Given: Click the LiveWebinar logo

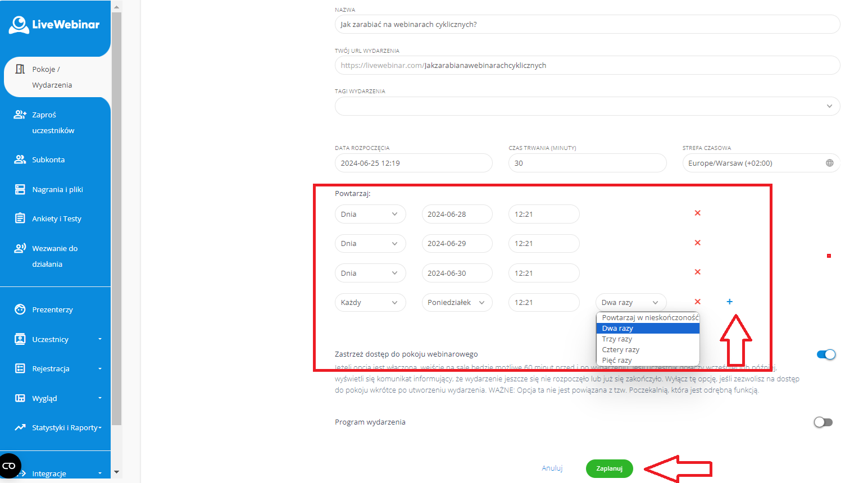Looking at the screenshot, I should [54, 25].
